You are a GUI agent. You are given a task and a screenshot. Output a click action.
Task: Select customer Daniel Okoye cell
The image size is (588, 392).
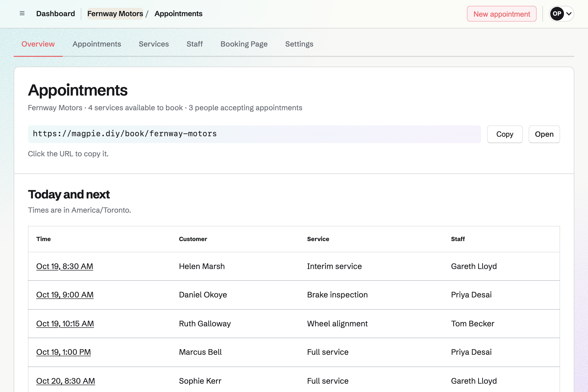click(x=203, y=295)
